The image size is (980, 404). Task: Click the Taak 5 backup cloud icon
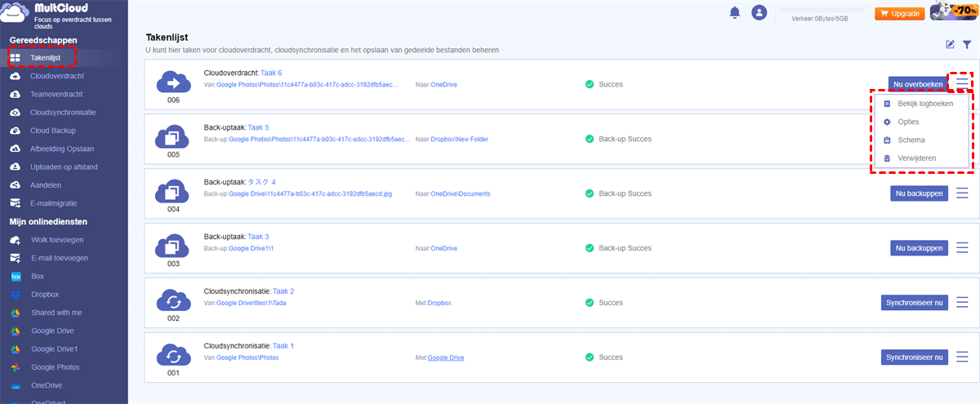[x=173, y=137]
